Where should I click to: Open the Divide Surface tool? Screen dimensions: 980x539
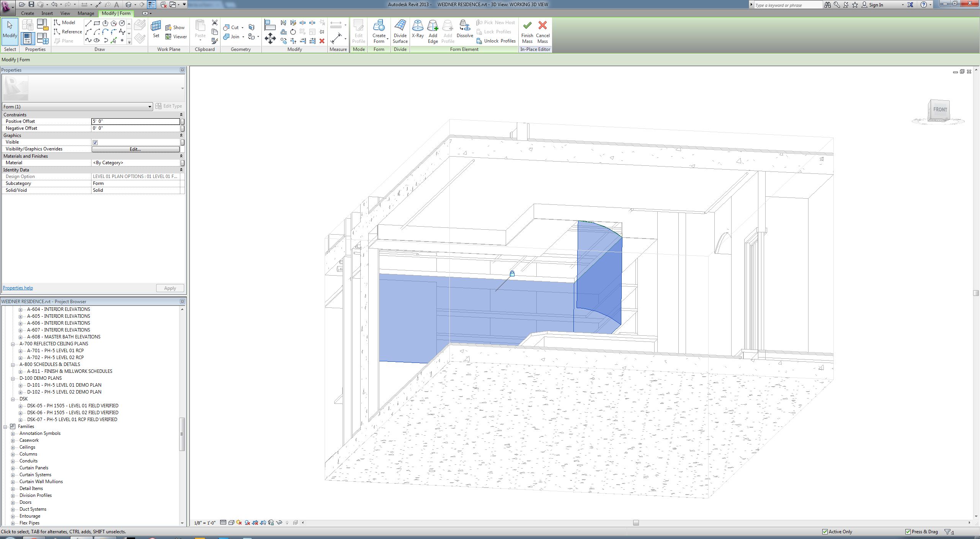400,26
